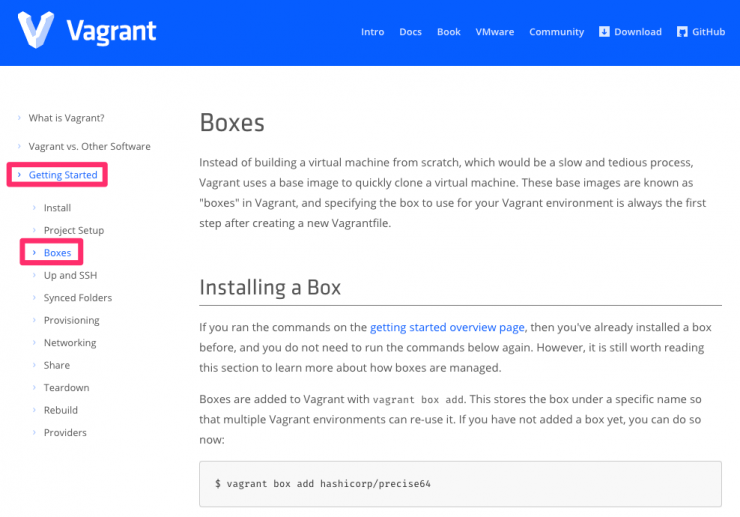Screen dimensions: 740x517
Task: Open the Rebuild sidebar page
Action: pyautogui.click(x=60, y=410)
